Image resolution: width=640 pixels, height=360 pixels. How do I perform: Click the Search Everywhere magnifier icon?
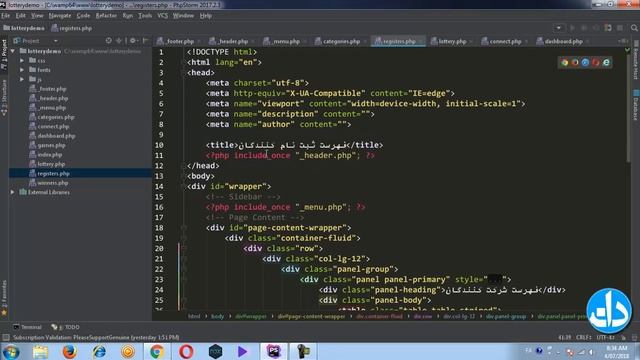(x=634, y=28)
